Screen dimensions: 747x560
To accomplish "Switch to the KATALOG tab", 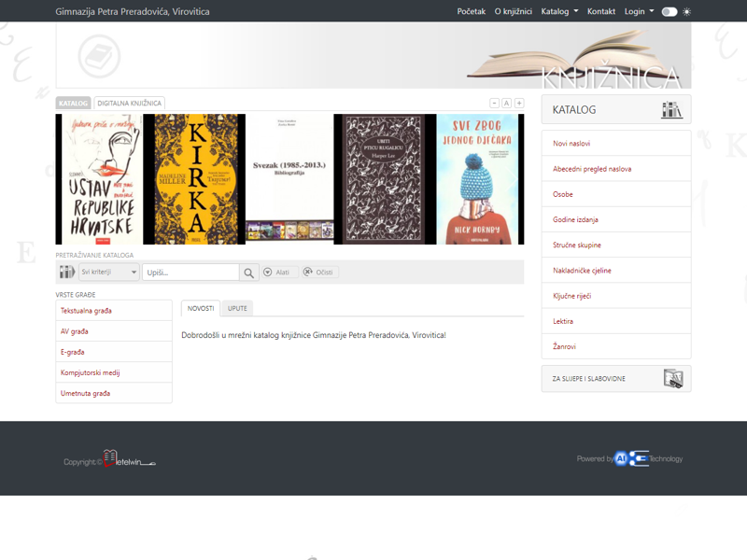I will (74, 103).
